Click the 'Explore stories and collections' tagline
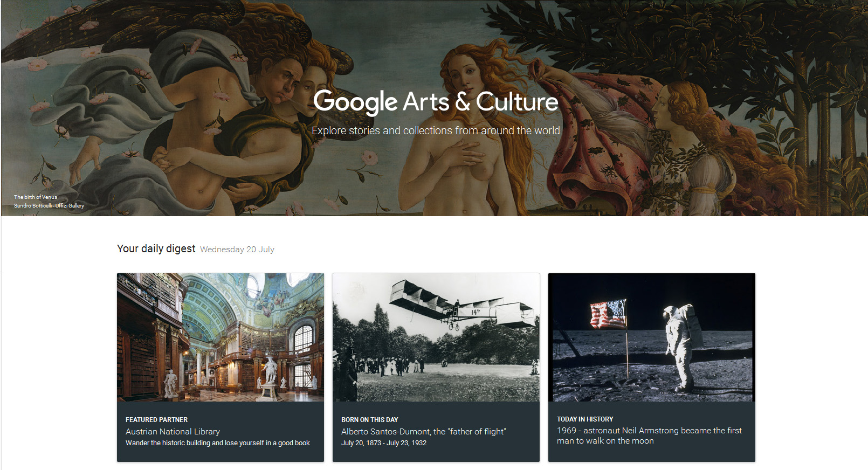 click(x=435, y=130)
